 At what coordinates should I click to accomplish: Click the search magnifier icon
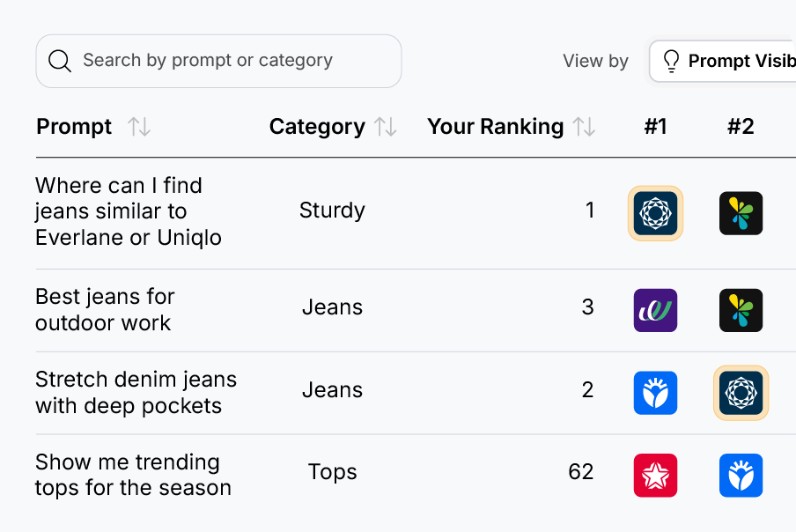click(60, 61)
